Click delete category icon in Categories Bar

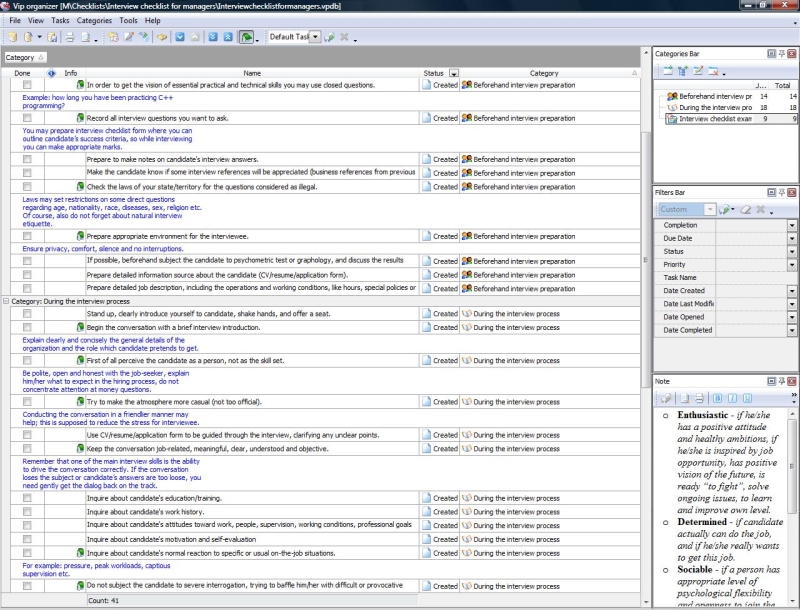coord(714,71)
